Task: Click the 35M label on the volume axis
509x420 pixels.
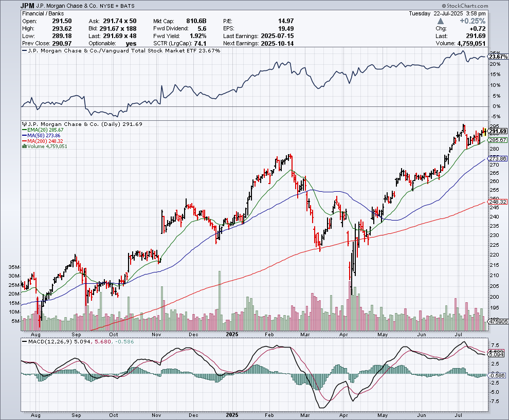Action: (x=14, y=267)
